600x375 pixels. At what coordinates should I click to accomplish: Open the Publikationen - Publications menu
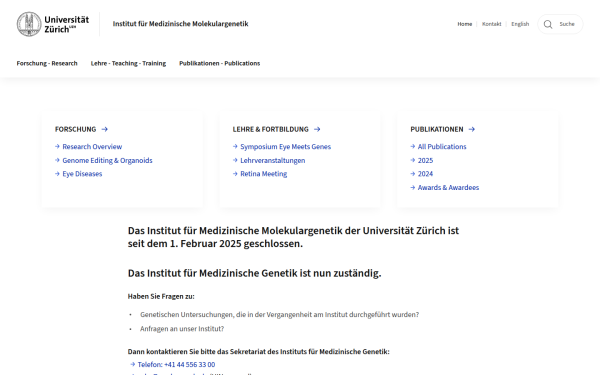pyautogui.click(x=220, y=63)
